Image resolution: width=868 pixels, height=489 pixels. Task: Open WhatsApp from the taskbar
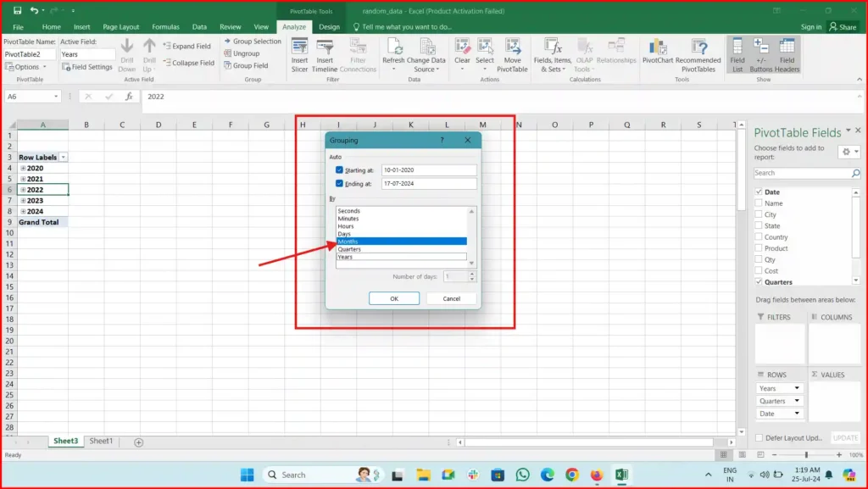[522, 474]
